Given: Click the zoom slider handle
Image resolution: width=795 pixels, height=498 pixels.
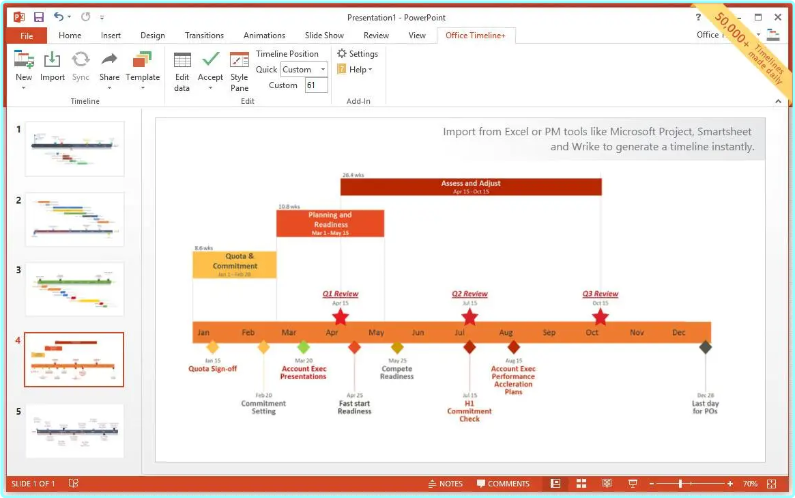Looking at the screenshot, I should pos(681,484).
